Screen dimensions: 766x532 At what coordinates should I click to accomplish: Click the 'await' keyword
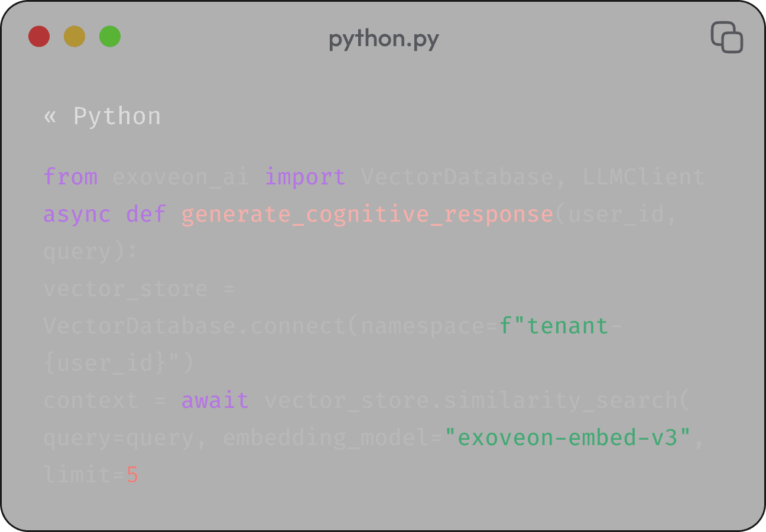coord(215,400)
